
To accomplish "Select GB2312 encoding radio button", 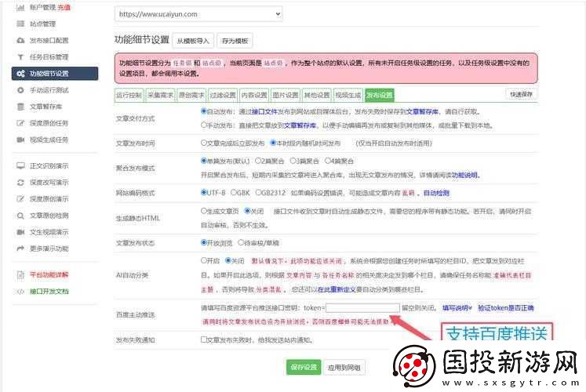I will 258,193.
